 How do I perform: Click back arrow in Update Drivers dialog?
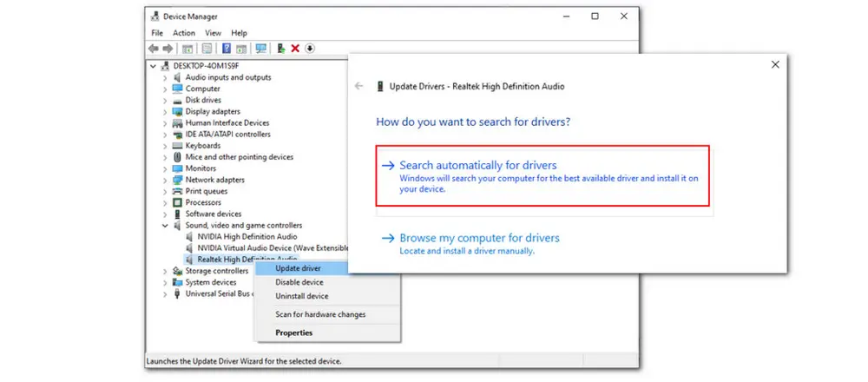coord(359,86)
